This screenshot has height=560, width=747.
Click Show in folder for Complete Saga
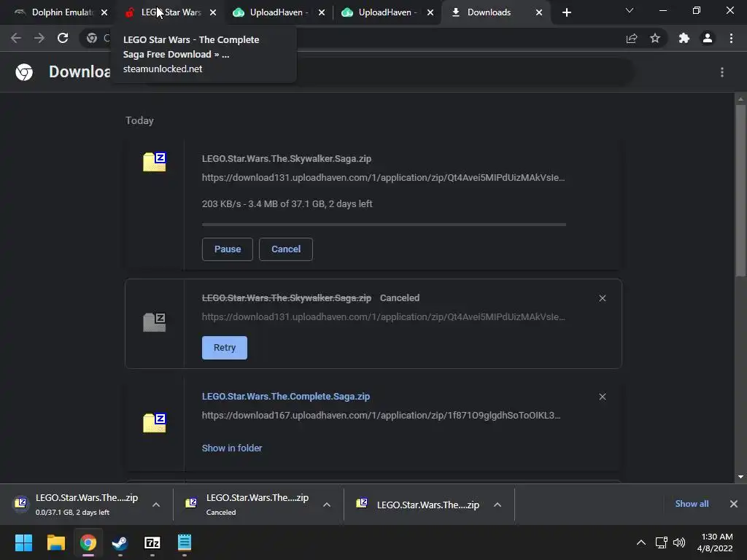[x=232, y=448]
